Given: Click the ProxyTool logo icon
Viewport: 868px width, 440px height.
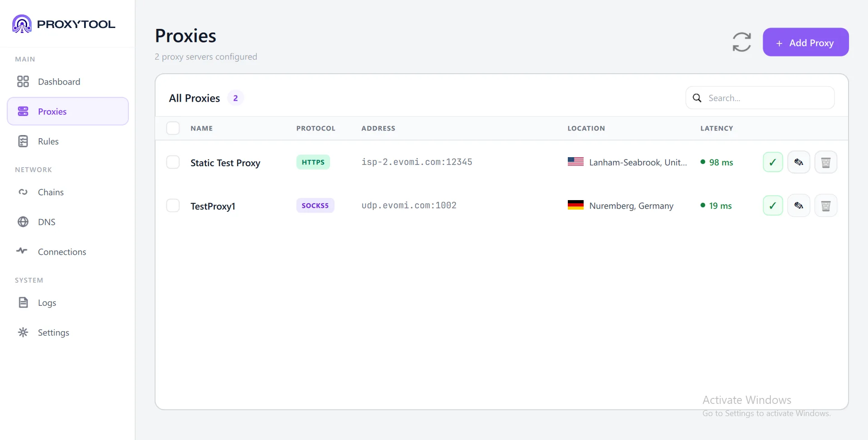Looking at the screenshot, I should click(x=22, y=24).
